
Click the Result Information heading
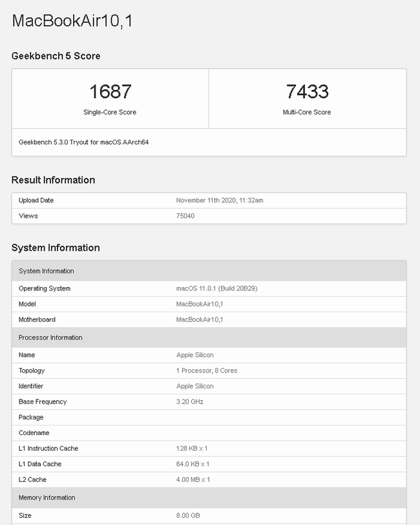[x=53, y=180]
